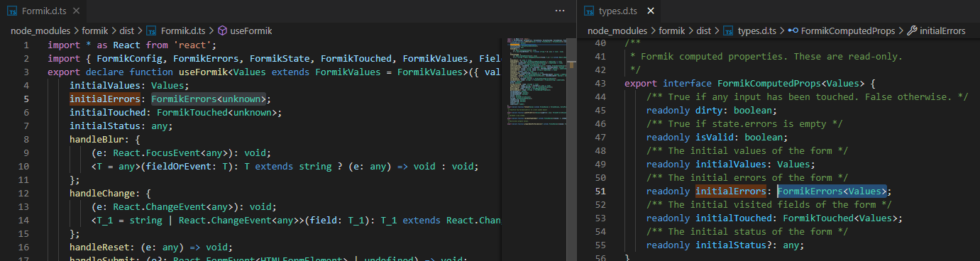Screen dimensions: 980x261
Task: Click FormikComputedProps interface name line 43
Action: coord(769,84)
